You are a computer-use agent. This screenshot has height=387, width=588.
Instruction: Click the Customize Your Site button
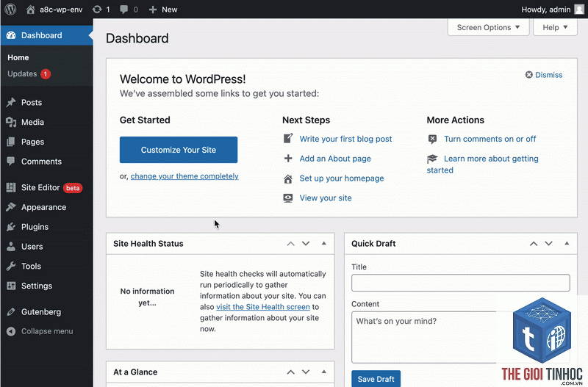click(179, 150)
